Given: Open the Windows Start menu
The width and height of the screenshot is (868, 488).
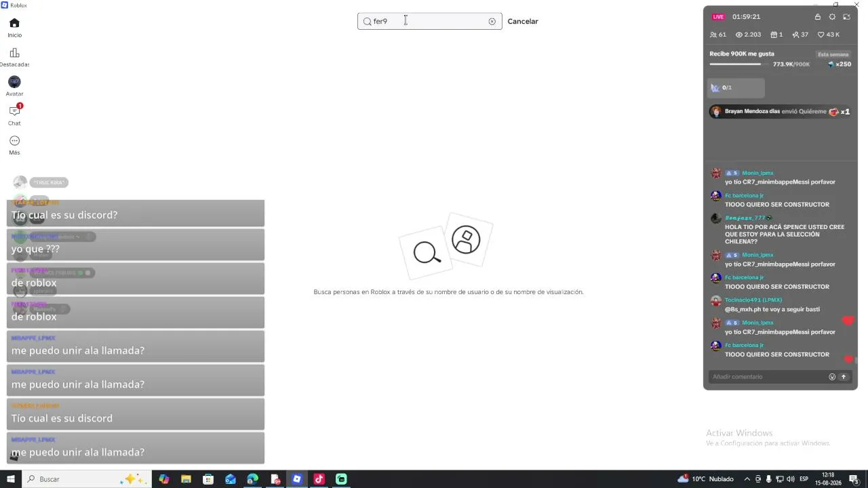Looking at the screenshot, I should (x=11, y=479).
